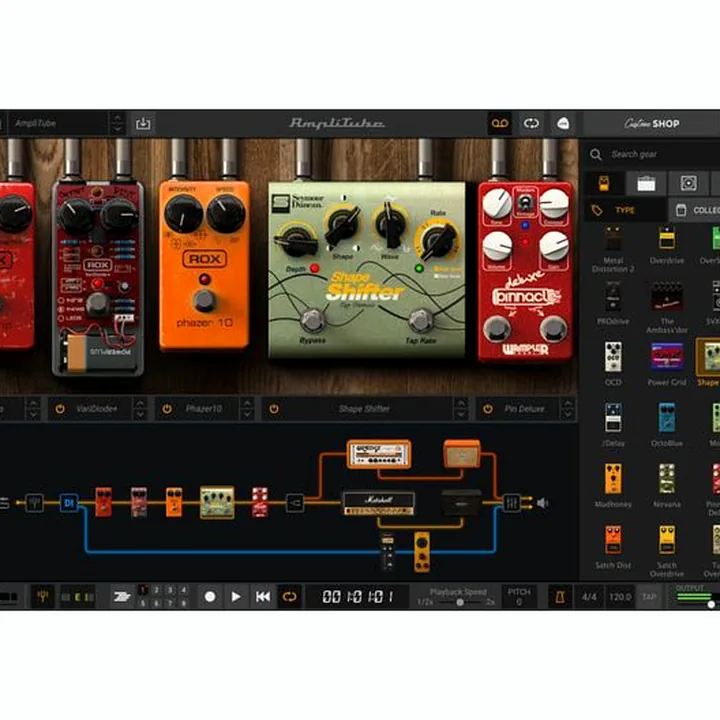
Task: Click the tuner block in the signal chain
Action: point(34,503)
